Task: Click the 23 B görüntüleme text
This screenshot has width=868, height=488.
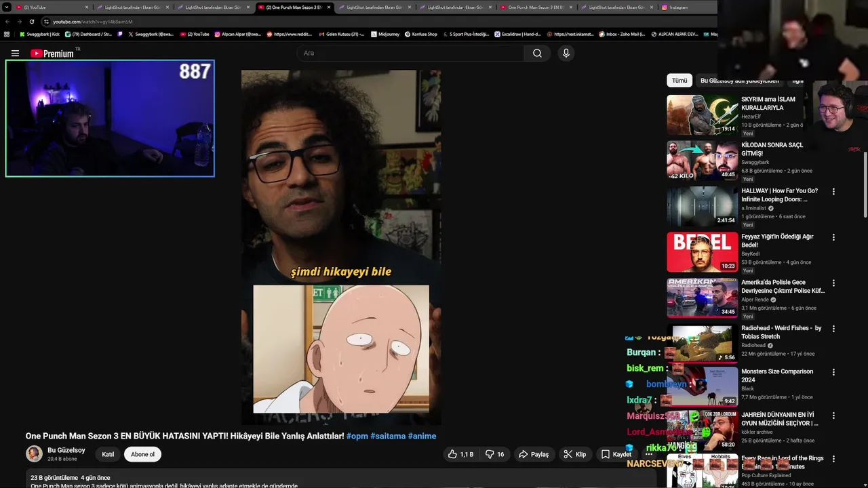Action: coord(54,478)
